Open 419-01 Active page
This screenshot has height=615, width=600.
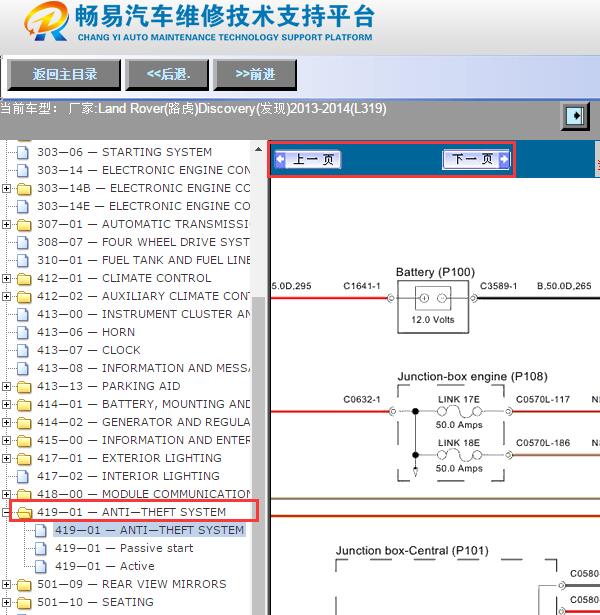(x=105, y=566)
